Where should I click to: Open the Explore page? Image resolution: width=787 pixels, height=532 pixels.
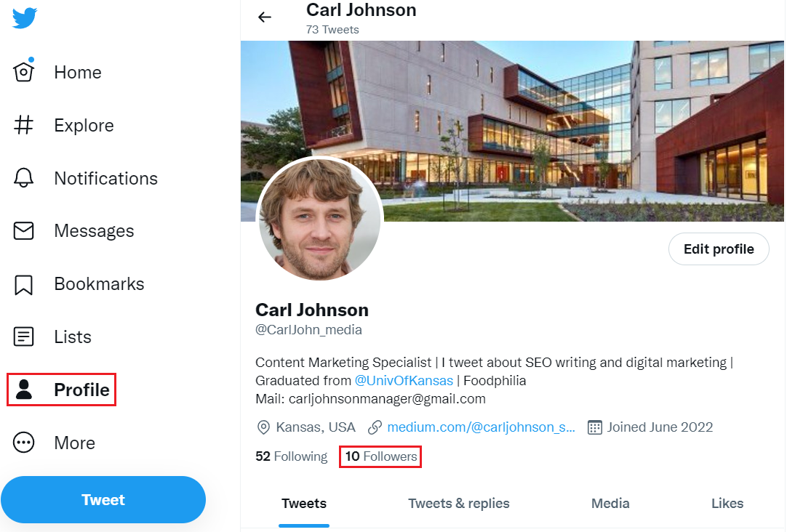[83, 125]
